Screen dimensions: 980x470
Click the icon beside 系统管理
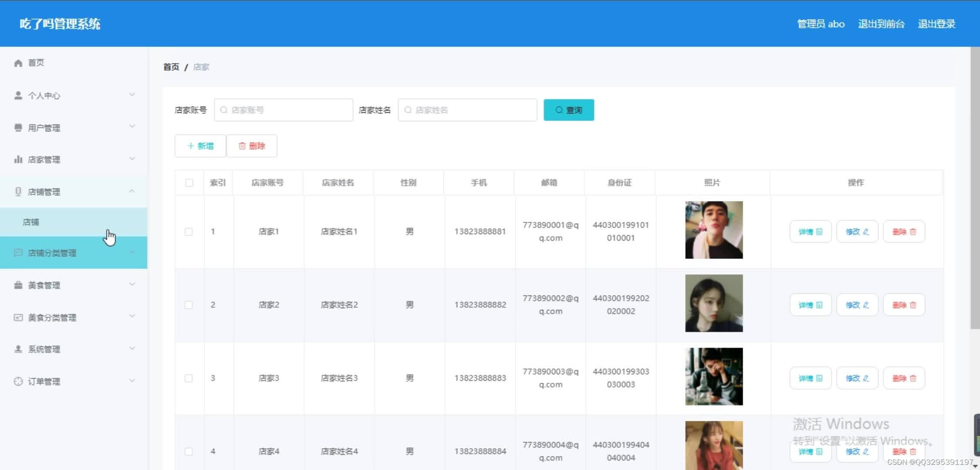(18, 349)
